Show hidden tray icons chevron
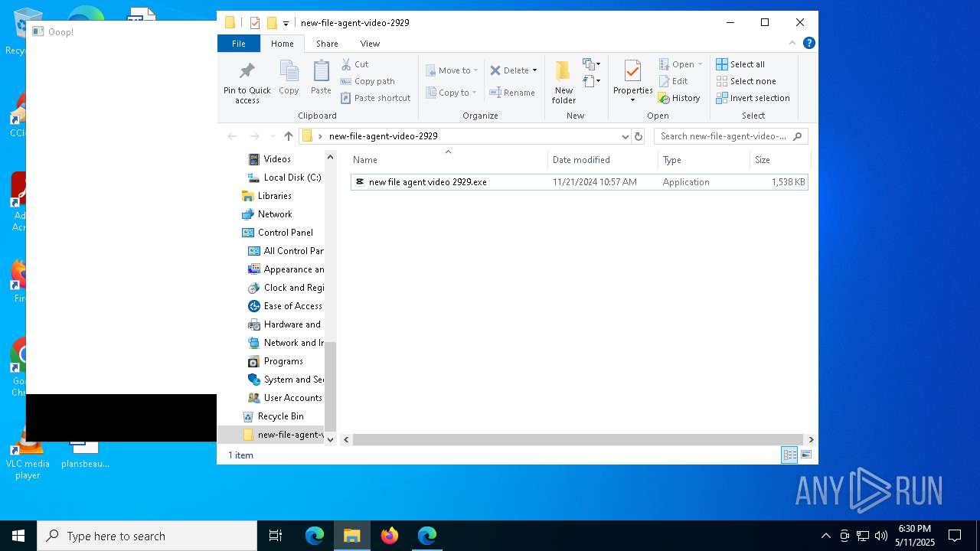This screenshot has height=551, width=980. pyautogui.click(x=825, y=536)
